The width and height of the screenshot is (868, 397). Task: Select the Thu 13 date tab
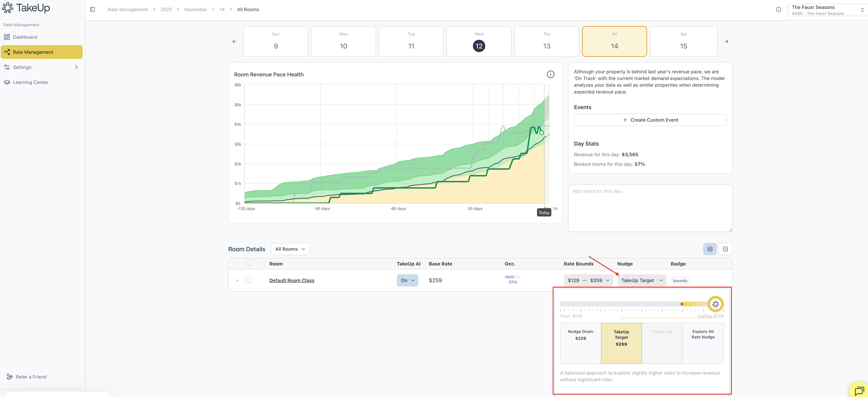(x=547, y=41)
